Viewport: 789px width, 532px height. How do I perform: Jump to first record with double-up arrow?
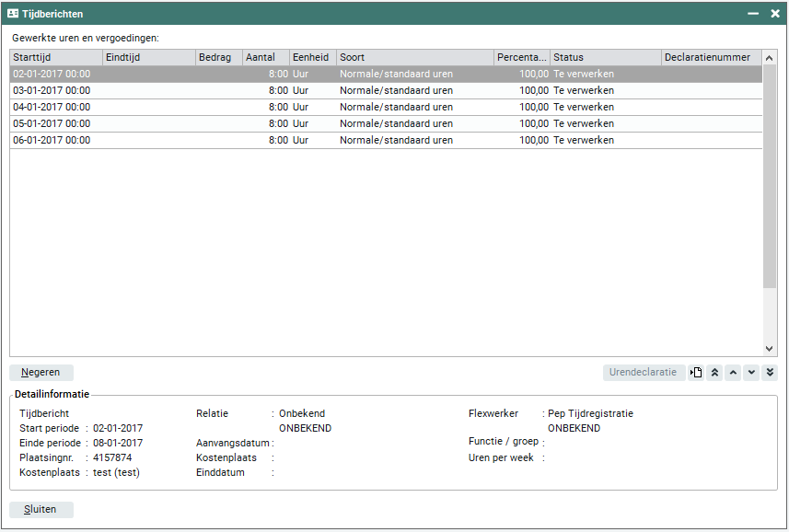tap(714, 373)
